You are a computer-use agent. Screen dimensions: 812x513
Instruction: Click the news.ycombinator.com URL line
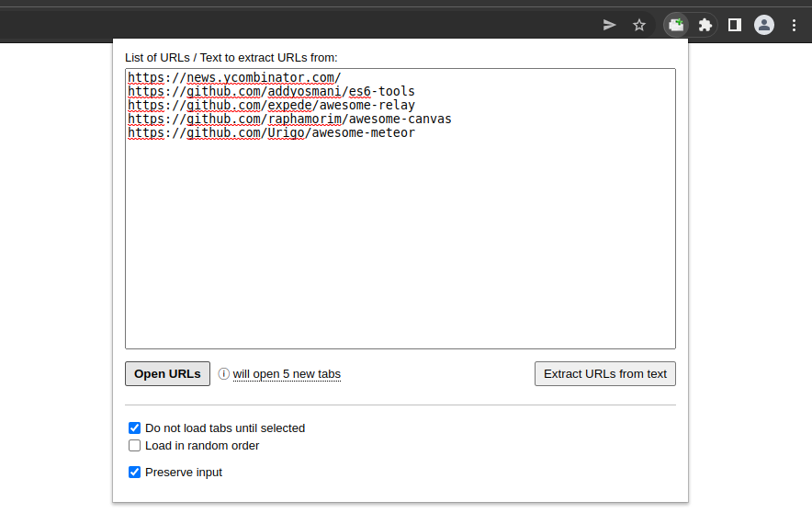click(x=234, y=78)
